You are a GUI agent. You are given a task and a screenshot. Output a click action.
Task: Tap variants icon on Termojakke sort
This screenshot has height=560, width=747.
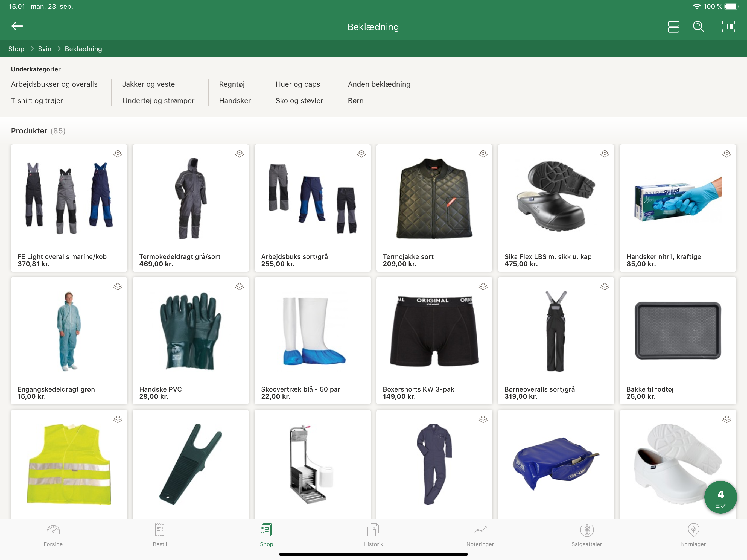[x=483, y=154]
